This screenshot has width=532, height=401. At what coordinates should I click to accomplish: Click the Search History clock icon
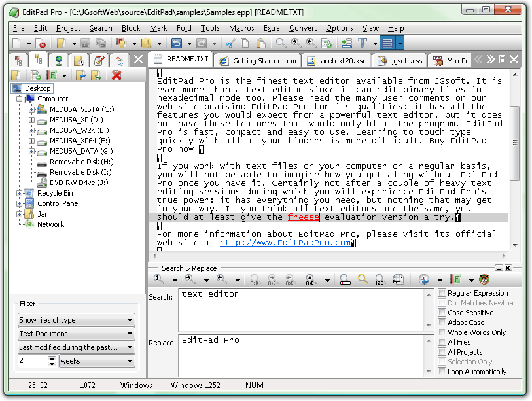(424, 279)
